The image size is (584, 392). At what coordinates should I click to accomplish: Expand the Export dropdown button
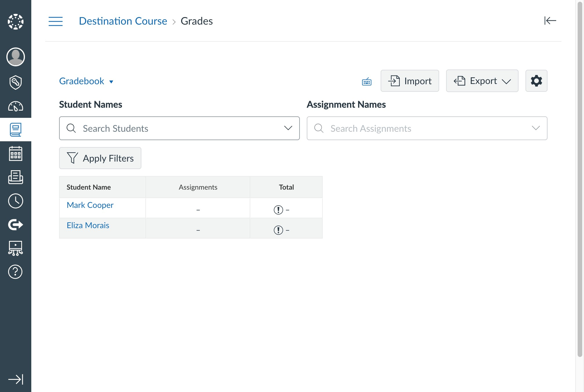pos(482,81)
